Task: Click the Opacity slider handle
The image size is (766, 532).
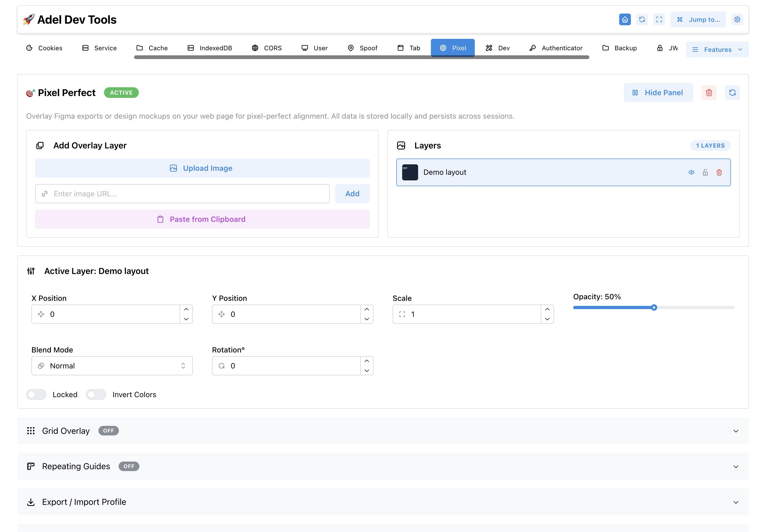Action: tap(654, 307)
